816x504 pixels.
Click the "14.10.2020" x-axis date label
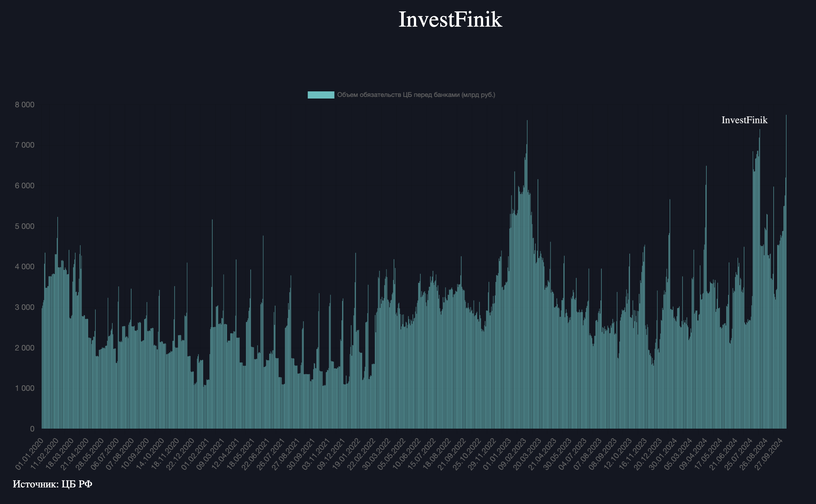click(150, 454)
